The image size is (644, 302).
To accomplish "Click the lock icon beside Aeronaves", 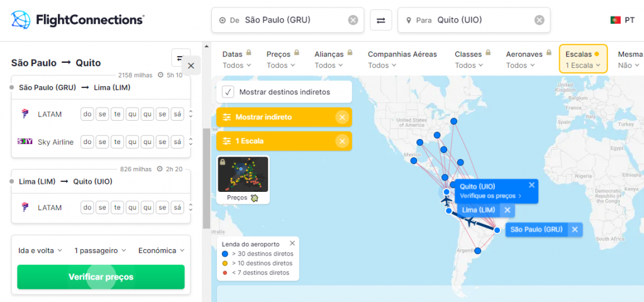I will [548, 53].
